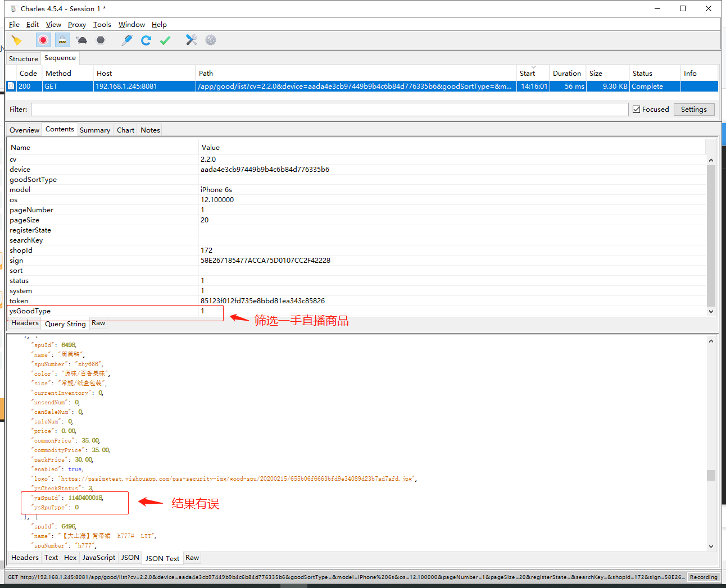
Task: Click the query params scroll-down arrow
Action: (x=711, y=311)
